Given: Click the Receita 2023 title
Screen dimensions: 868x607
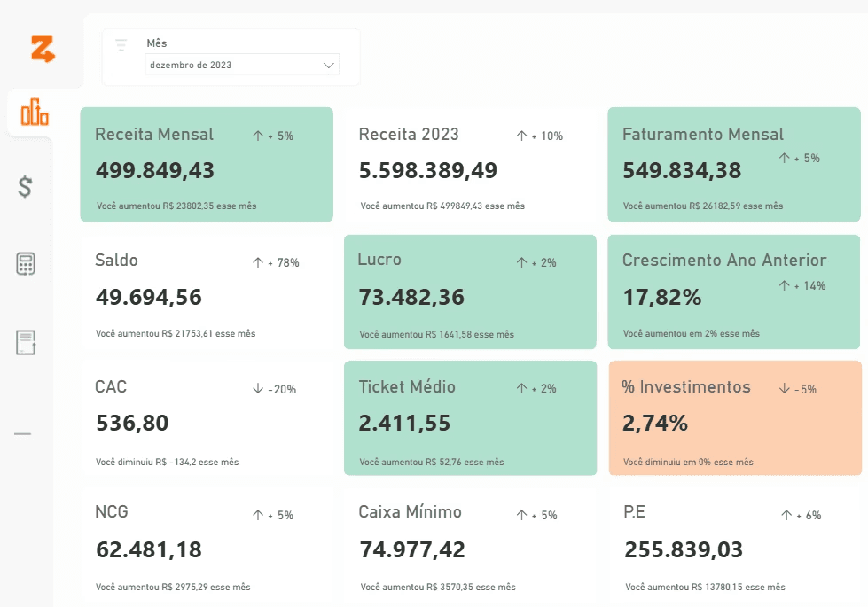Looking at the screenshot, I should click(x=409, y=135).
